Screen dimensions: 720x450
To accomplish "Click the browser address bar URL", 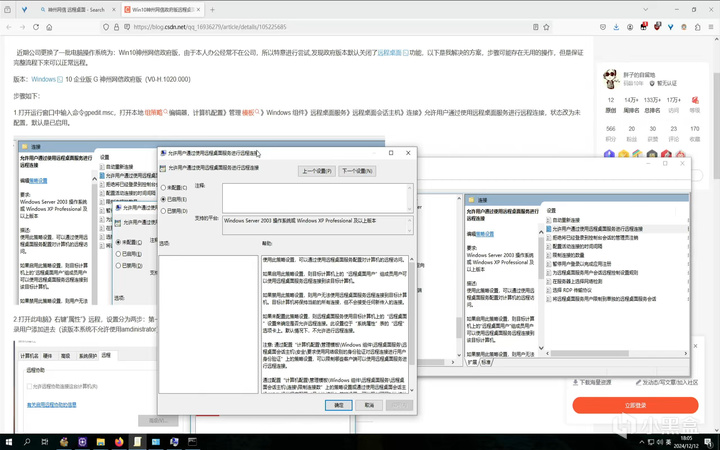I will [x=210, y=27].
